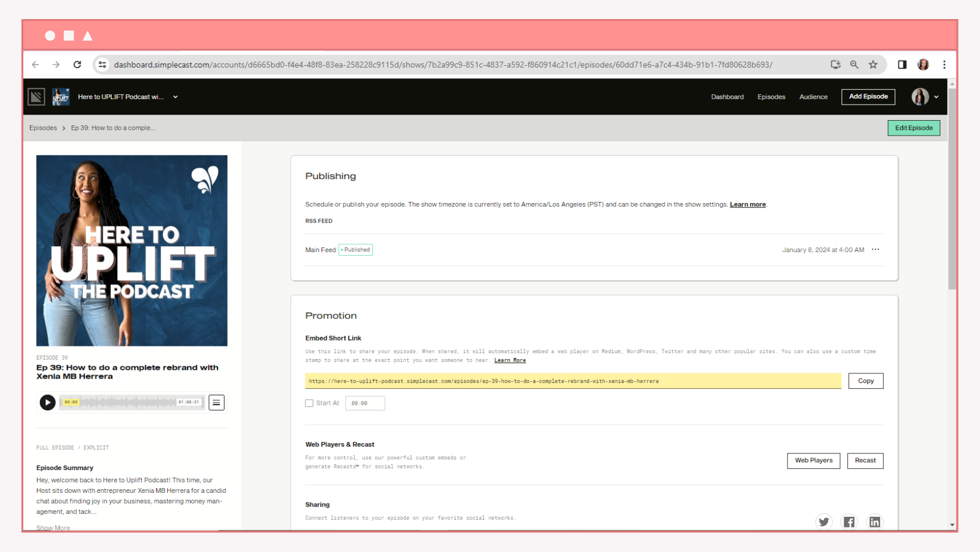Open the browser side panel
This screenshot has height=552, width=980.
(x=902, y=65)
